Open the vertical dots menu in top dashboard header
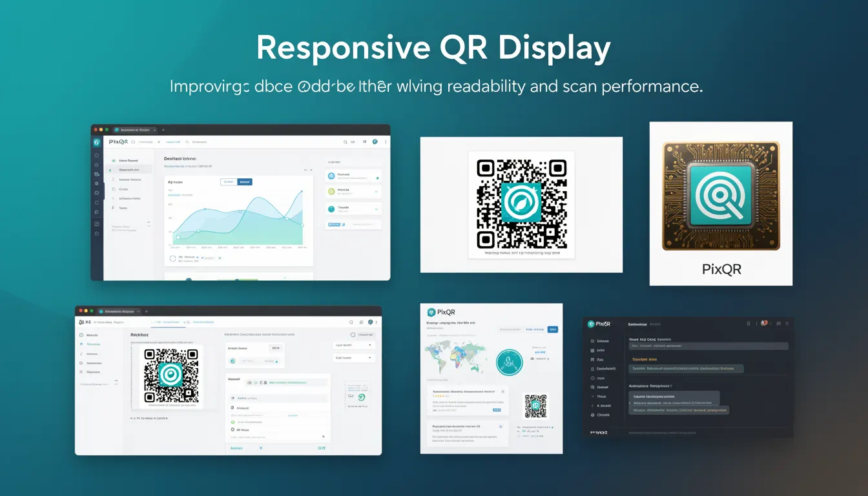868x496 pixels. [x=386, y=142]
